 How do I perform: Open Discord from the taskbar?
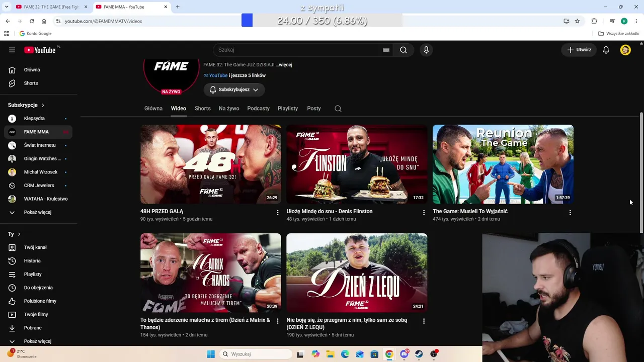[404, 354]
